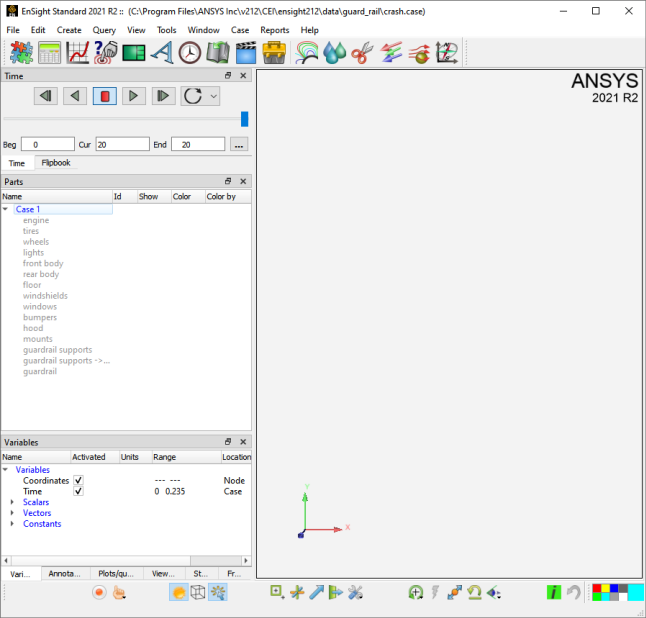
Task: Create isosurface with water drops icon
Action: [x=335, y=53]
